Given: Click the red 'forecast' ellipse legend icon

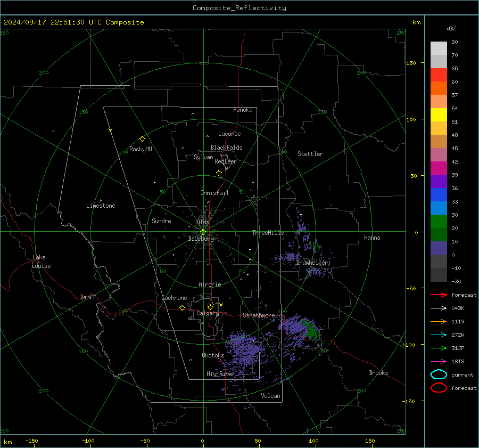Looking at the screenshot, I should [439, 388].
